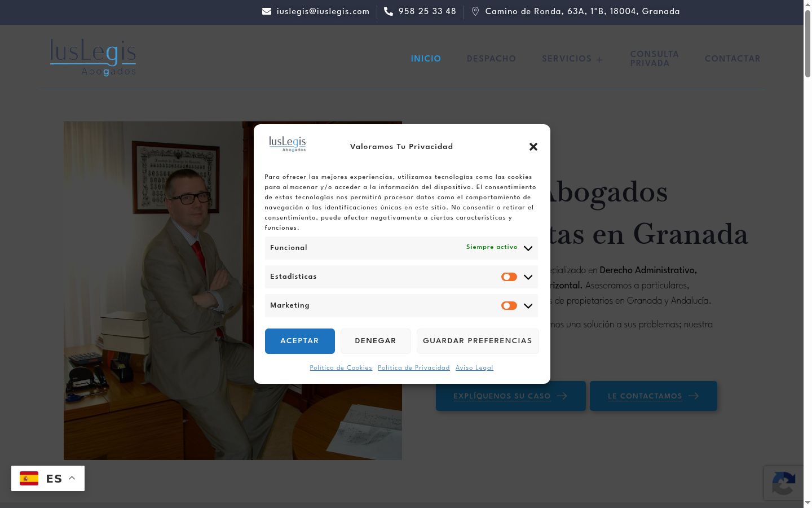Open Consulta Privada menu item
Image resolution: width=812 pixels, height=508 pixels.
(654, 59)
